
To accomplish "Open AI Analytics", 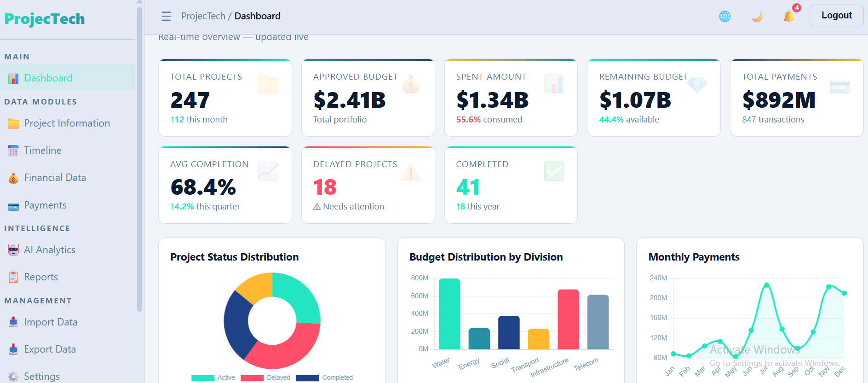I will coord(68,250).
